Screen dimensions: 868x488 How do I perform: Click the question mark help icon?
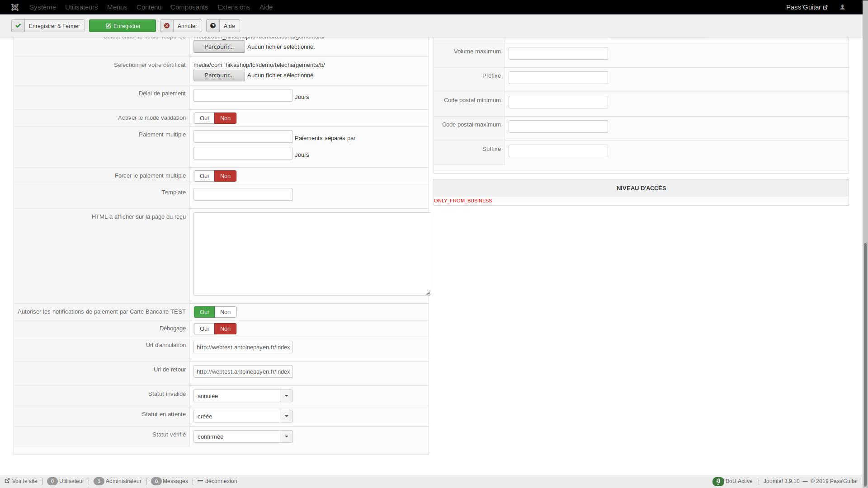(213, 26)
